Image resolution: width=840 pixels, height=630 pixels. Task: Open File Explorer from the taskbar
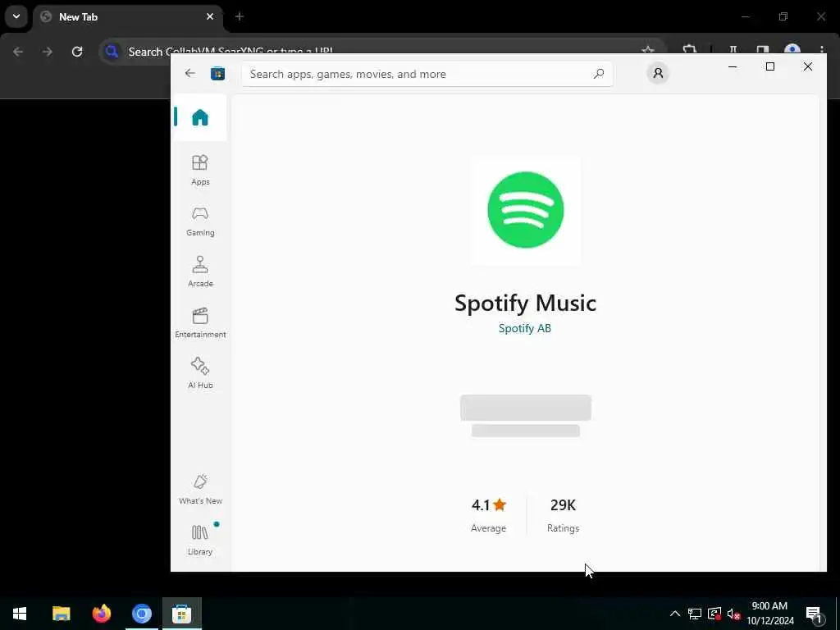tap(61, 614)
